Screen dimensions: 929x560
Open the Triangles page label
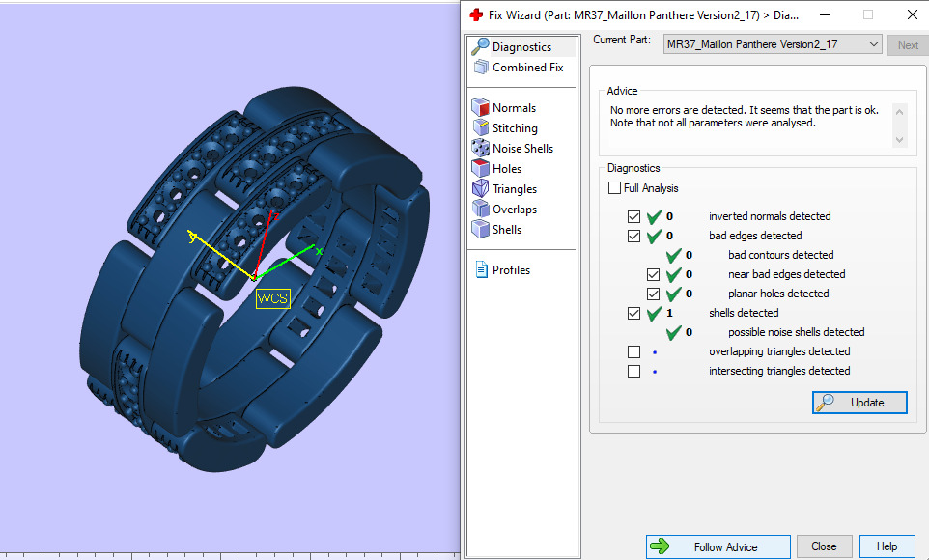pos(515,189)
